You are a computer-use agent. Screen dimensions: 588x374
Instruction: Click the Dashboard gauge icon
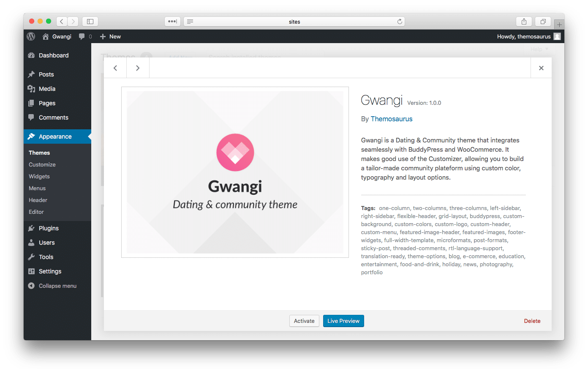pos(31,55)
